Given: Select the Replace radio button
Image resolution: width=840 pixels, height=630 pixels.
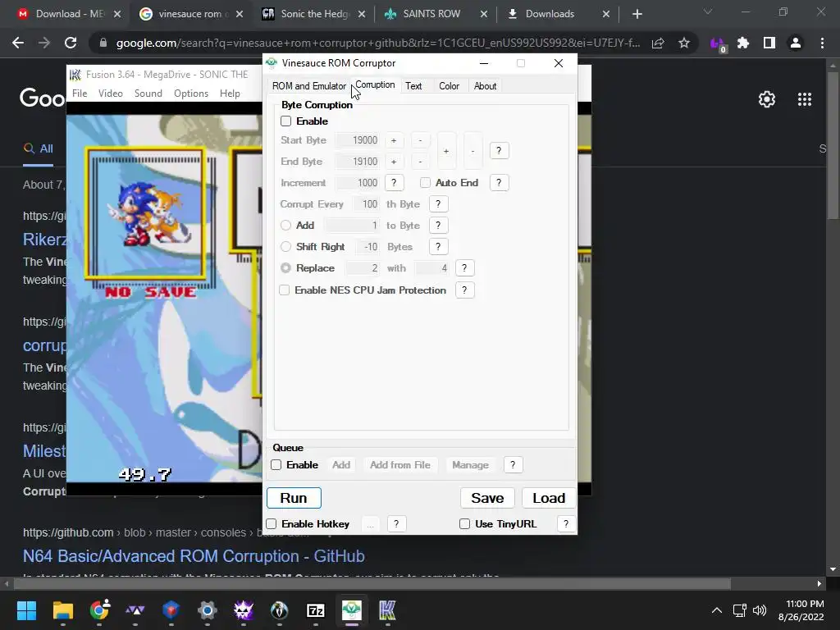Looking at the screenshot, I should (286, 268).
